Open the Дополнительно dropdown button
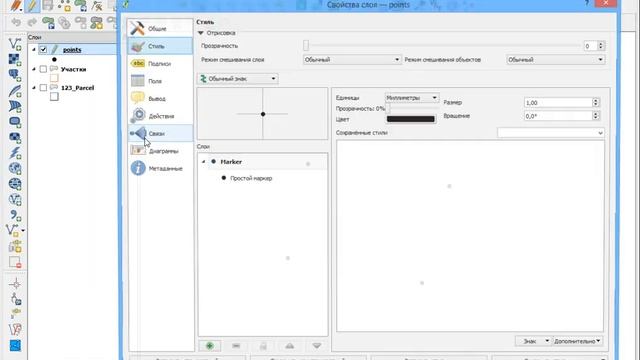The width and height of the screenshot is (640, 360). click(x=577, y=341)
